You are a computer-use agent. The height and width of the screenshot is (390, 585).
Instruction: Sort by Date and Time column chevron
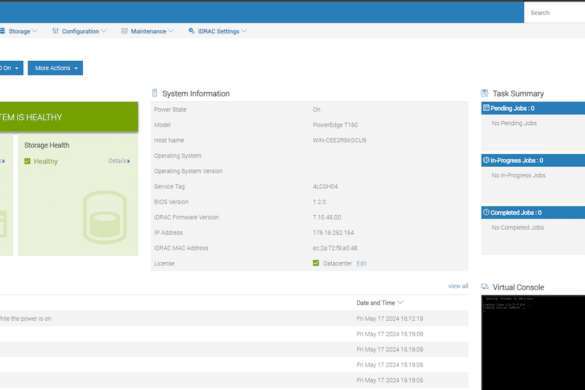pos(400,302)
